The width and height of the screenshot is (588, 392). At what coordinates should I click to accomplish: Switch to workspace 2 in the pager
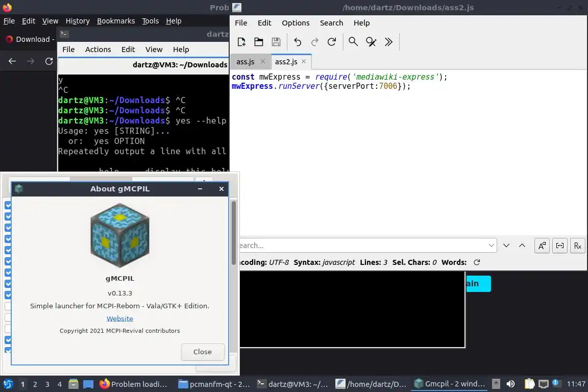(35, 384)
